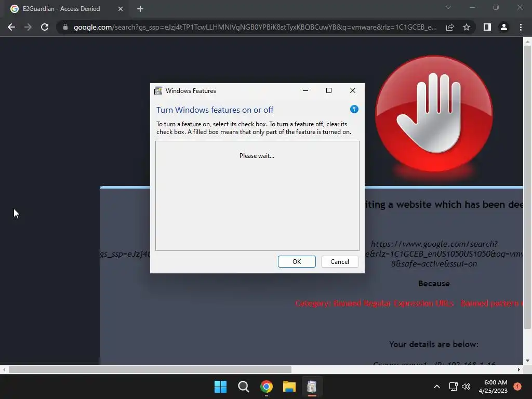Click the tab search chevron
The height and width of the screenshot is (399, 532).
[448, 7]
